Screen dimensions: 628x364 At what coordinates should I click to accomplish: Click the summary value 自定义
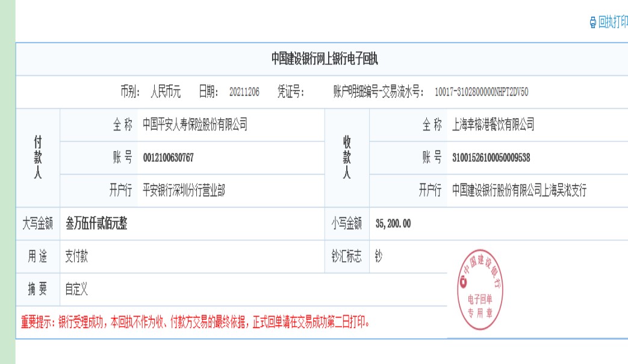pyautogui.click(x=76, y=290)
